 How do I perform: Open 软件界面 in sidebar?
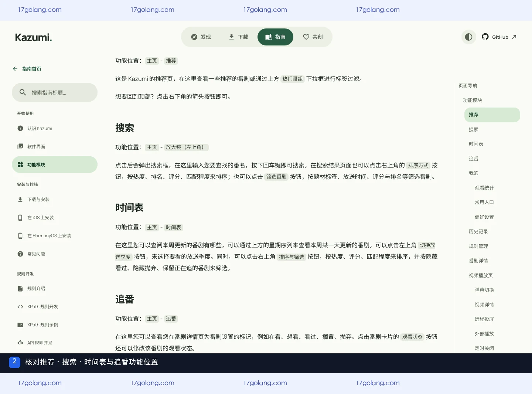[55, 146]
